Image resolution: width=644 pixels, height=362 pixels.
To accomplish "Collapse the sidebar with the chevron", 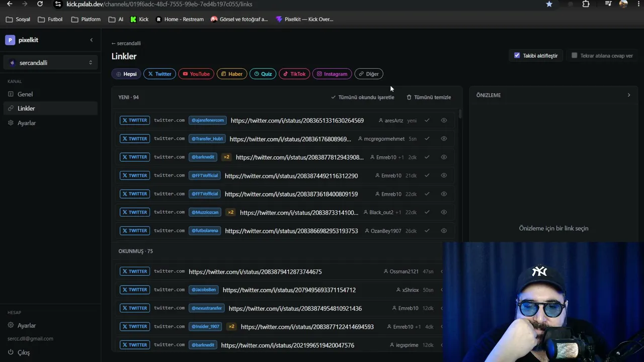I will pyautogui.click(x=91, y=40).
